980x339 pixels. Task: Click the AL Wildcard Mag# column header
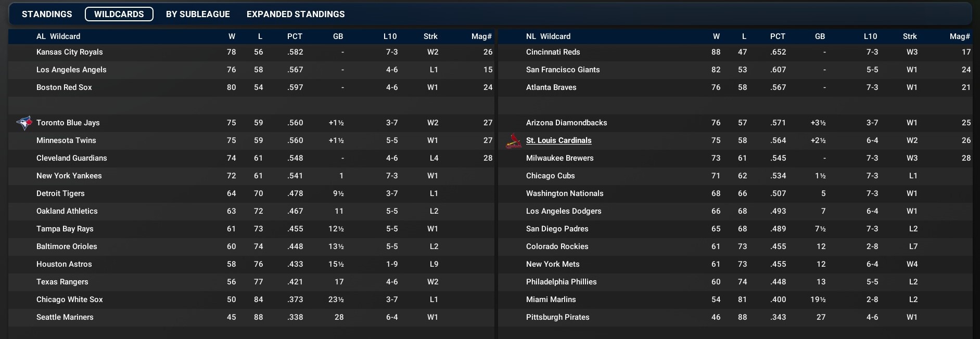pos(481,36)
